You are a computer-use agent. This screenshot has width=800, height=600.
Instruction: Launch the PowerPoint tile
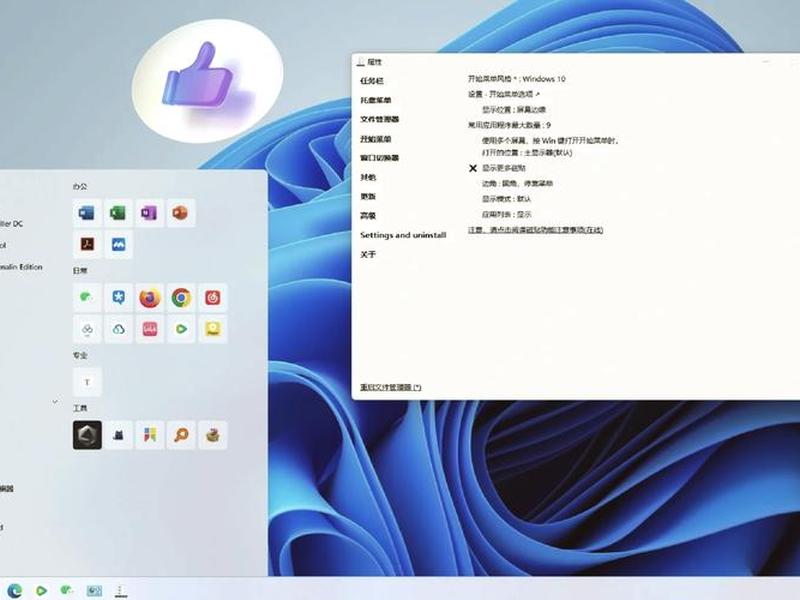(180, 213)
